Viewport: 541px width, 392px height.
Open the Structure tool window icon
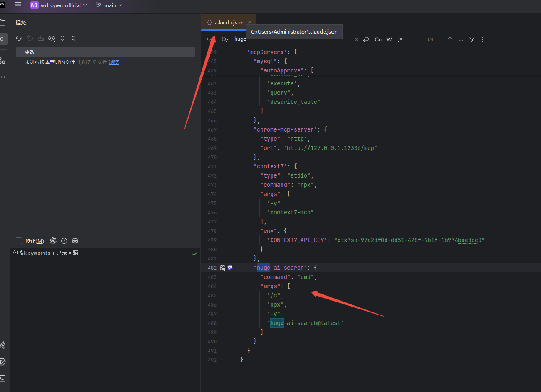(x=3, y=61)
